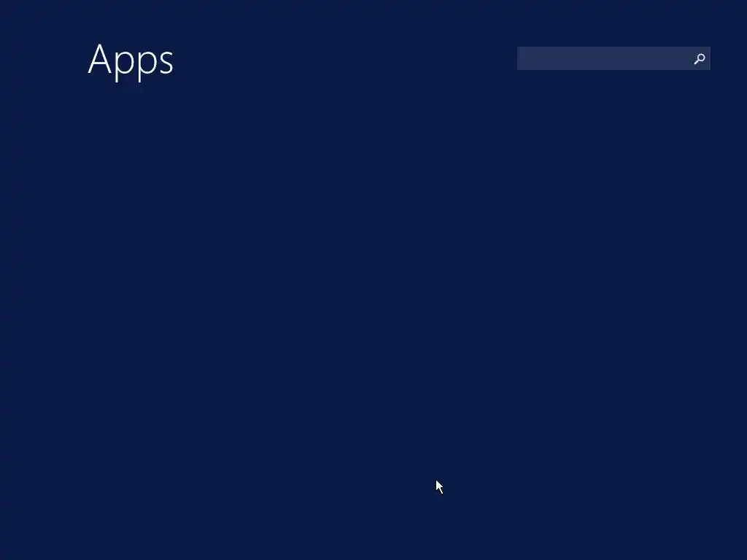The height and width of the screenshot is (560, 747).
Task: Click into the apps search textbox
Action: pyautogui.click(x=604, y=58)
